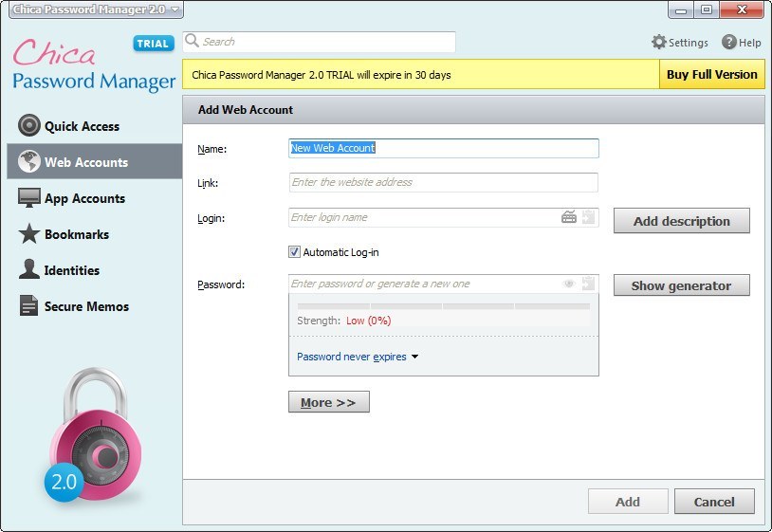772x532 pixels.
Task: Click the App Accounts monitor icon
Action: click(29, 198)
